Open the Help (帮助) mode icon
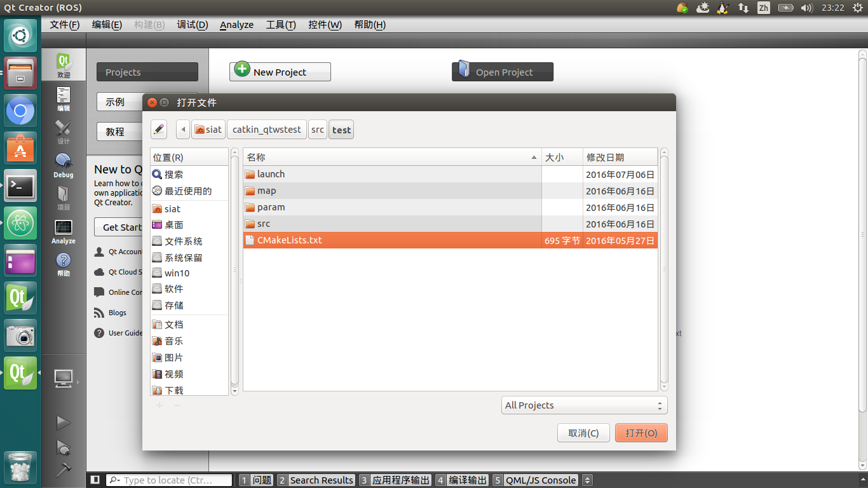The image size is (868, 488). click(64, 265)
